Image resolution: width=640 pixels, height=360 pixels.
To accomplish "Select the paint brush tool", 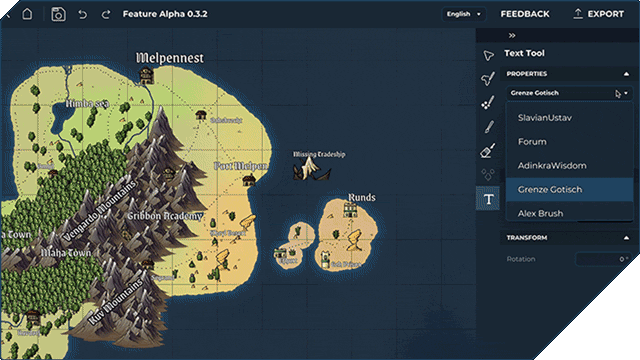I will point(489,127).
